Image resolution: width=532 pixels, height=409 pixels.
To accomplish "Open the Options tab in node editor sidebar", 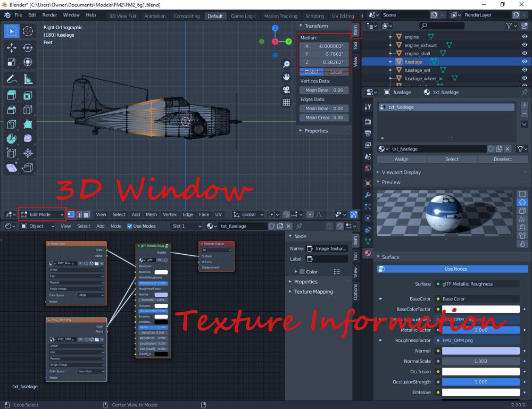I will tap(355, 292).
